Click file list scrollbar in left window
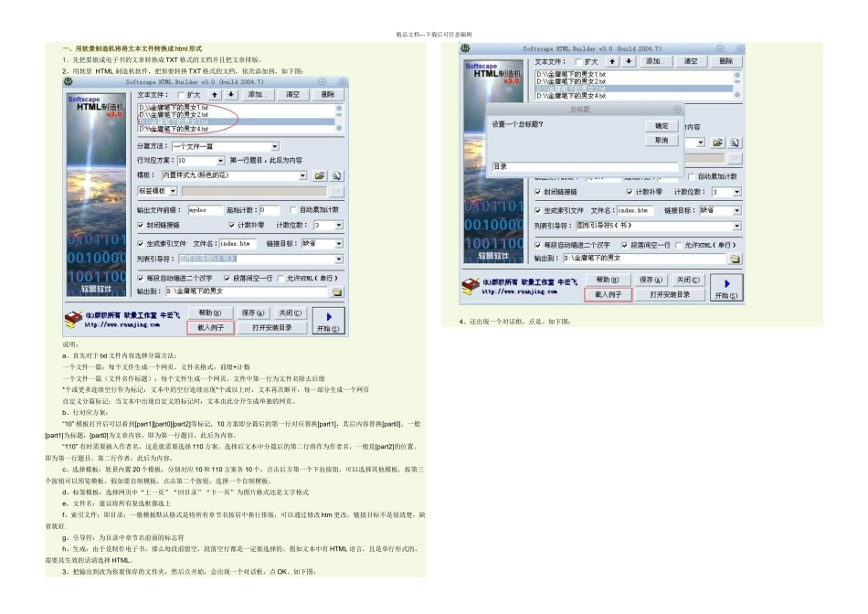The width and height of the screenshot is (868, 614). pyautogui.click(x=339, y=118)
